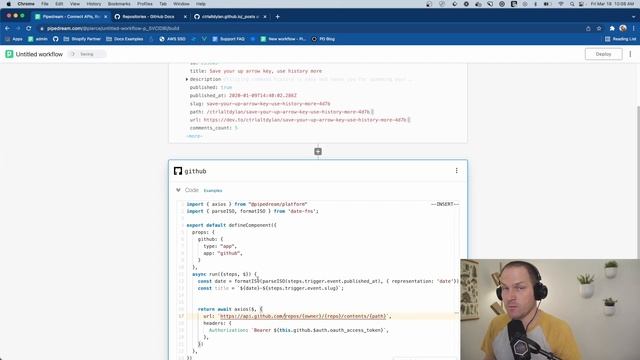Viewport: 640px width, 360px height.
Task: Click the title value in event data
Action: click(x=265, y=71)
